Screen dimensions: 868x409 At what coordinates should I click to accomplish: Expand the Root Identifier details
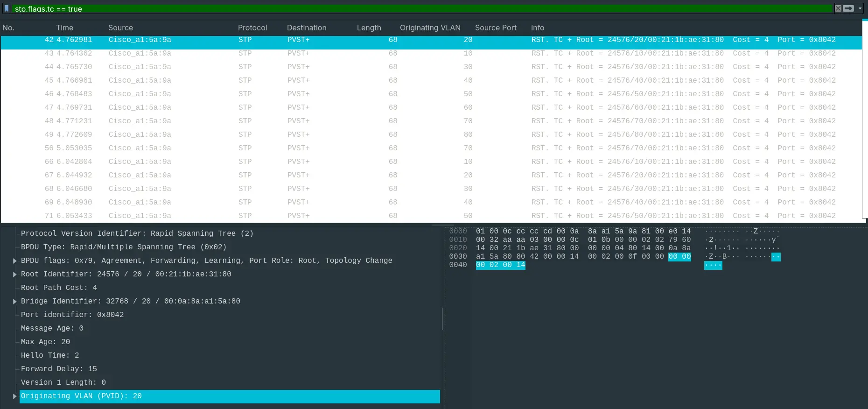(15, 275)
